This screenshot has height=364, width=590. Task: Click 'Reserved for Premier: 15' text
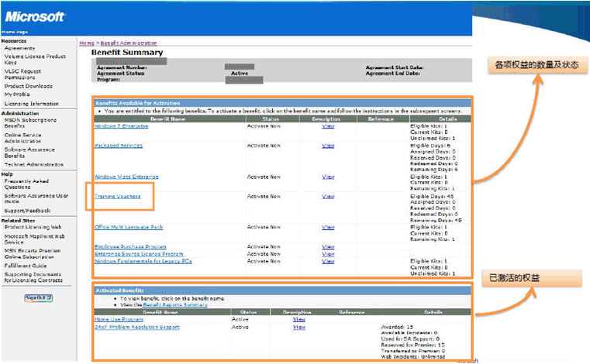(412, 345)
